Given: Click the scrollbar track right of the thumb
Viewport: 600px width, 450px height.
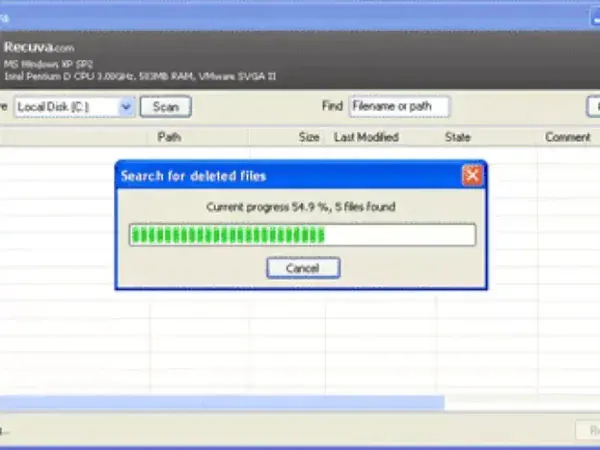Looking at the screenshot, I should (x=520, y=402).
